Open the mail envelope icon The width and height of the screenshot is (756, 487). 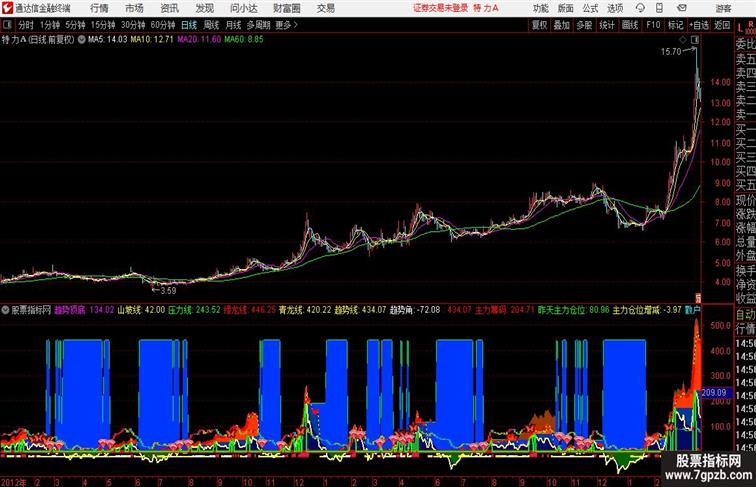[x=682, y=8]
